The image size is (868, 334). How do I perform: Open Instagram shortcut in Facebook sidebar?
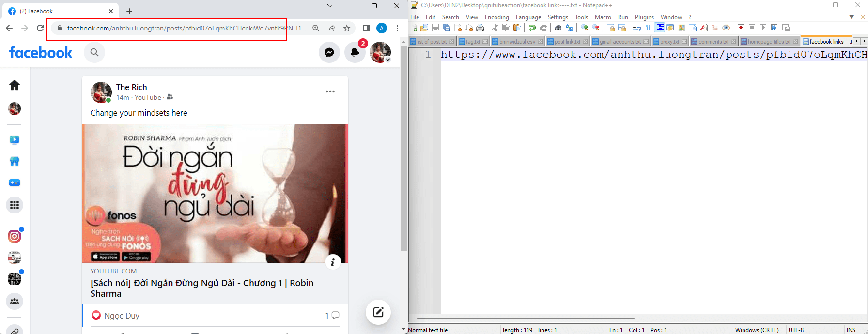pos(15,236)
